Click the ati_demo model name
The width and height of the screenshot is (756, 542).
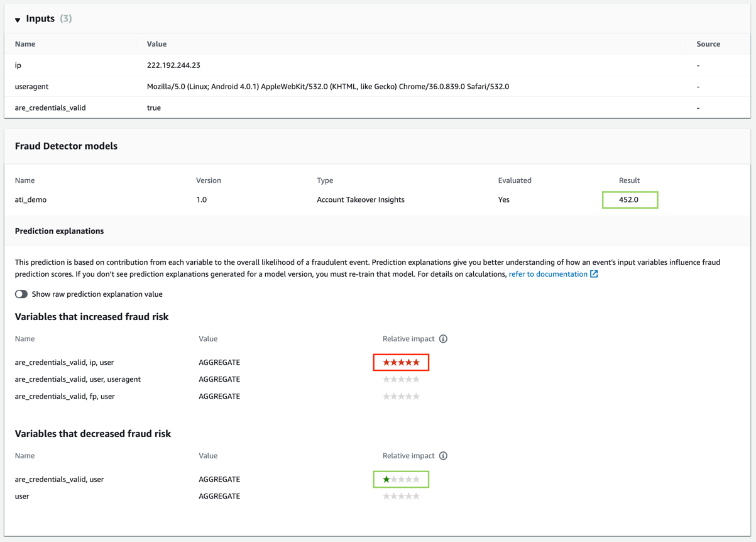[x=31, y=200]
